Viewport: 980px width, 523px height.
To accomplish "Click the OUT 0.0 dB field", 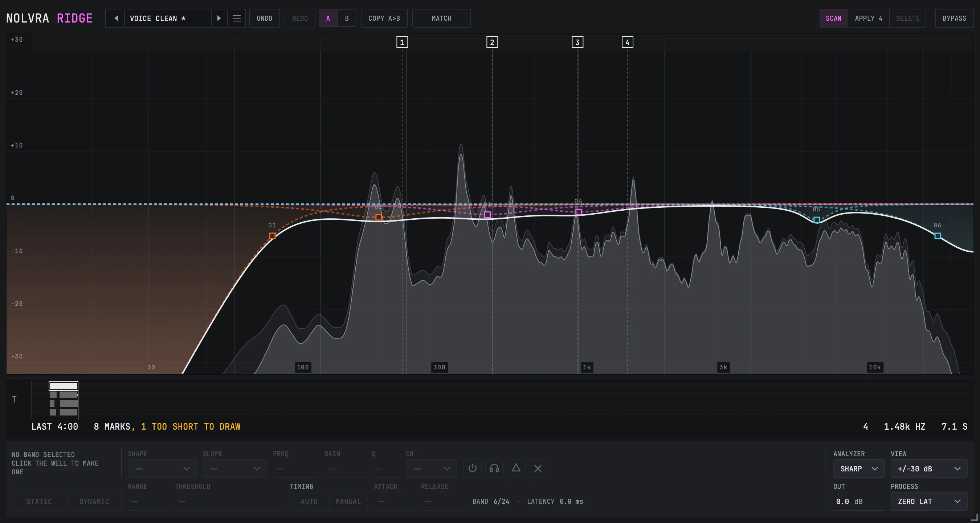I will coord(859,501).
